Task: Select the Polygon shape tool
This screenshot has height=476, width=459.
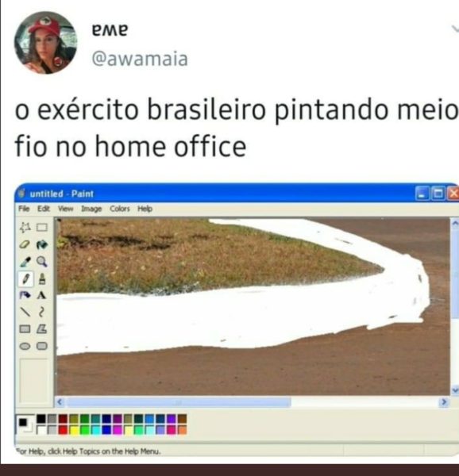Action: click(42, 329)
